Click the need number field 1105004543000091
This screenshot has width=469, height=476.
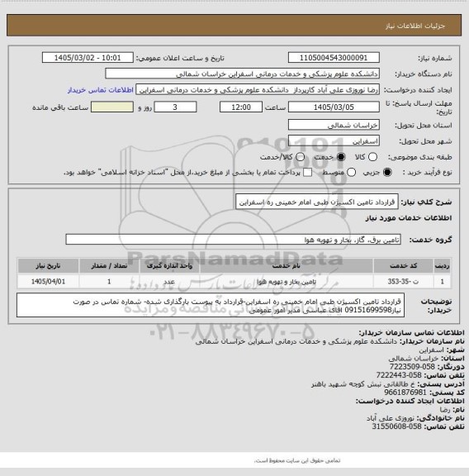(334, 58)
